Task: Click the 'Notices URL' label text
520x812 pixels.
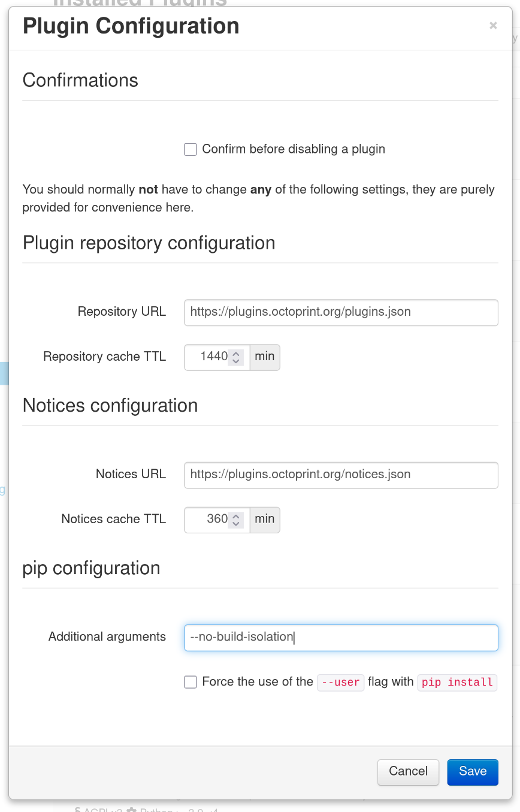Action: point(131,474)
